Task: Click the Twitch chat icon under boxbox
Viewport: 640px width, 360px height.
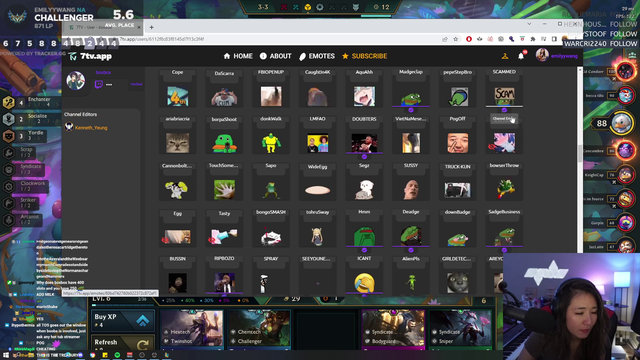Action: pos(98,84)
